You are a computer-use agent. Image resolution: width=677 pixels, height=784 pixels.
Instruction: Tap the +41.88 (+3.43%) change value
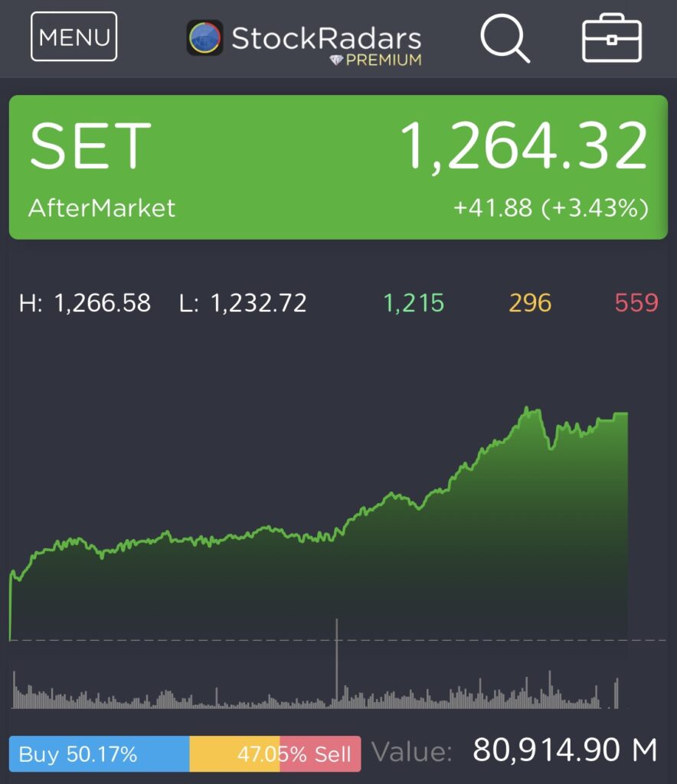click(x=551, y=208)
